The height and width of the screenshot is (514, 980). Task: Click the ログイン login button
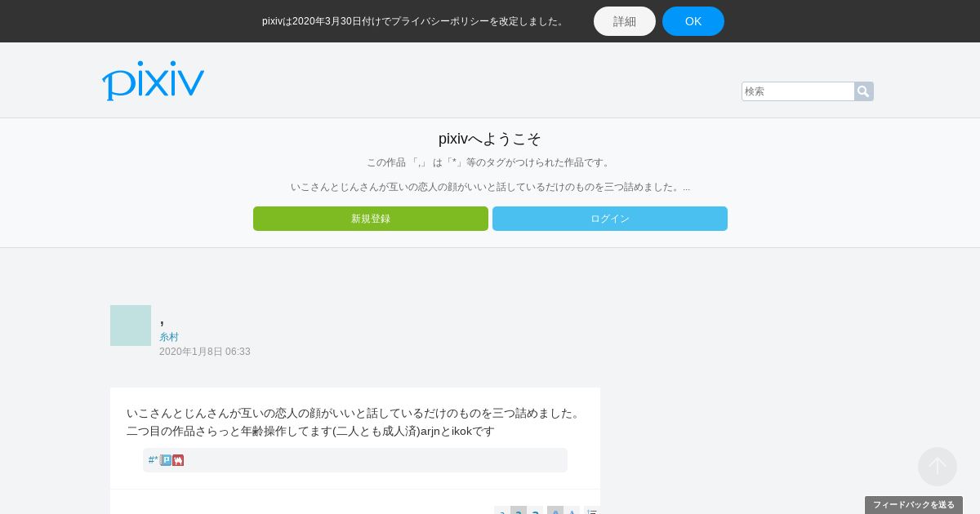[610, 219]
